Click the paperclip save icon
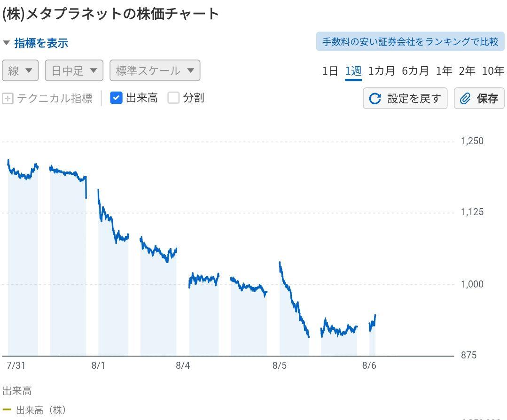This screenshot has height=420, width=507. [465, 99]
